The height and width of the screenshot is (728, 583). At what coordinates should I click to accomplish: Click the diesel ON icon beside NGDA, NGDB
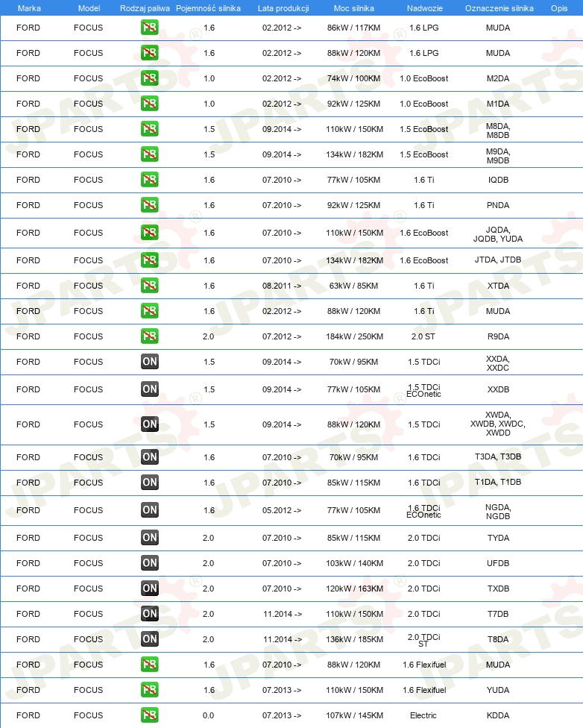click(x=149, y=509)
